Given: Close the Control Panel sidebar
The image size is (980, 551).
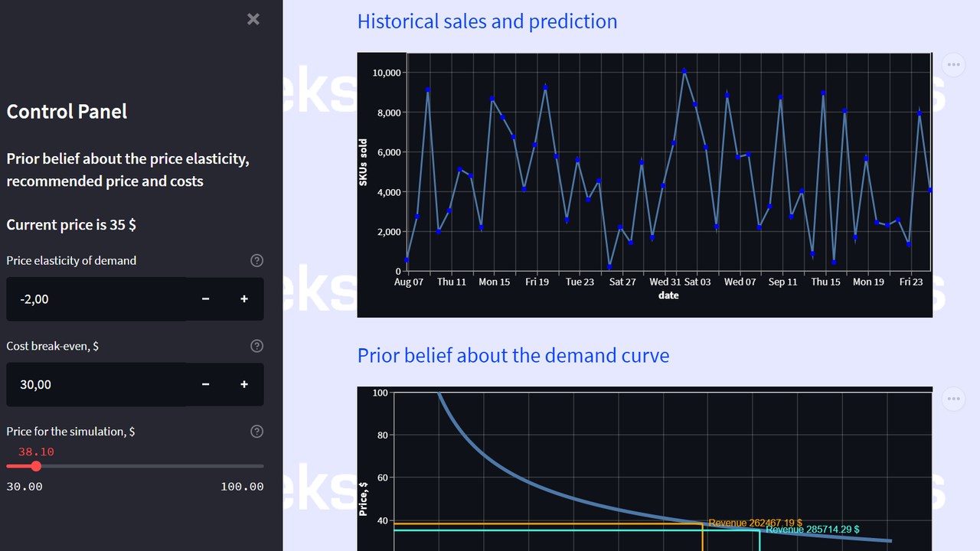Looking at the screenshot, I should pyautogui.click(x=253, y=19).
